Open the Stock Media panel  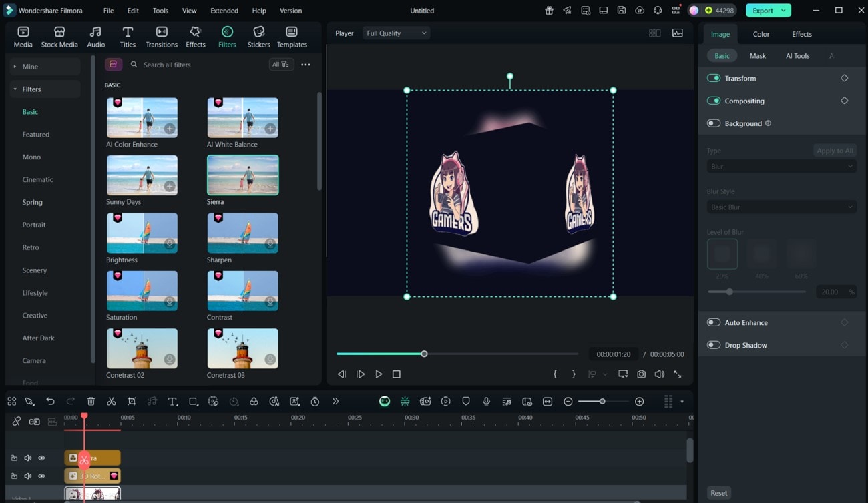click(x=59, y=37)
